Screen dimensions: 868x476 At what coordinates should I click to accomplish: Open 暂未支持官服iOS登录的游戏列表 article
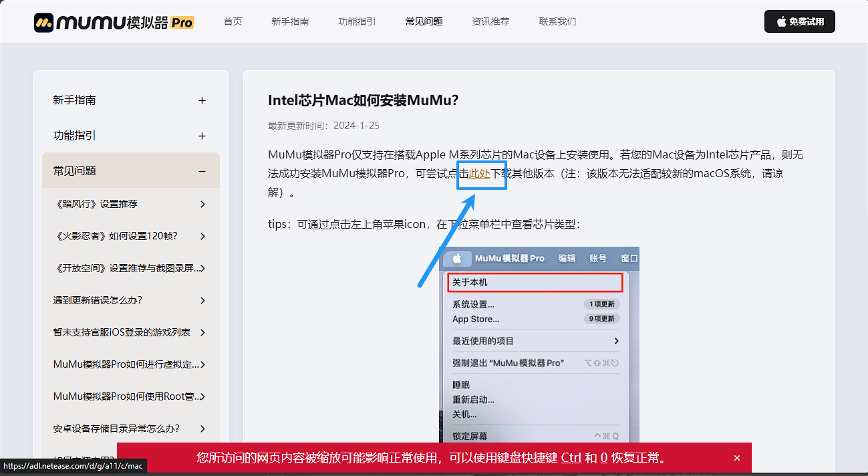tap(122, 332)
